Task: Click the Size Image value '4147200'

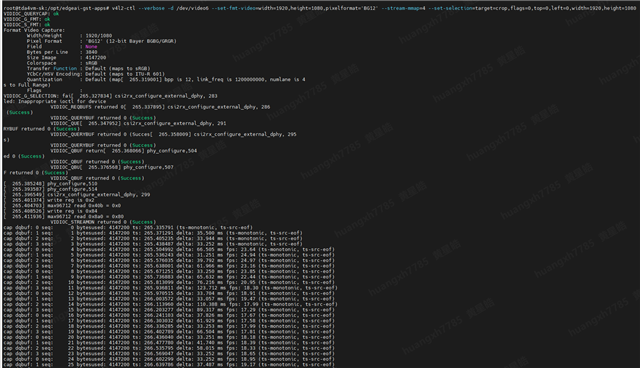Action: 96,58
